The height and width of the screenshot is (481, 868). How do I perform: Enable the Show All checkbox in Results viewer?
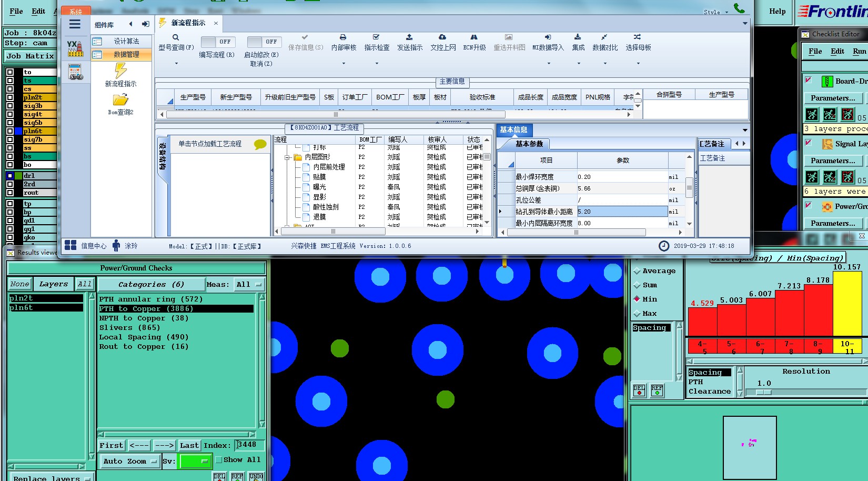[218, 460]
